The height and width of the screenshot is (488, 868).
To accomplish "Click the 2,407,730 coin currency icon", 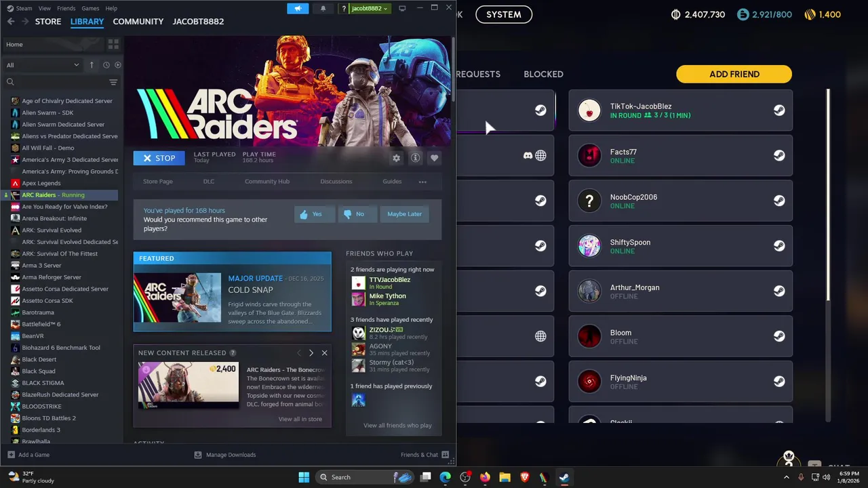I will pyautogui.click(x=675, y=14).
